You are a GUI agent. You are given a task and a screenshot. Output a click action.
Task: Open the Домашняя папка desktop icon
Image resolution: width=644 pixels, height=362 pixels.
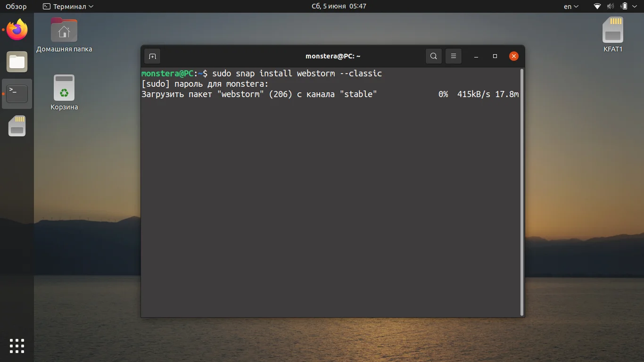pos(64,30)
